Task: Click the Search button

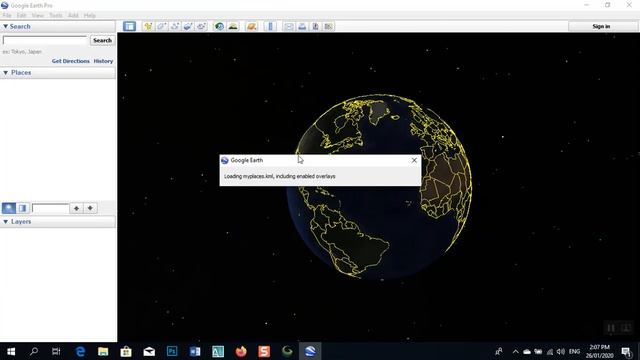Action: tap(102, 40)
